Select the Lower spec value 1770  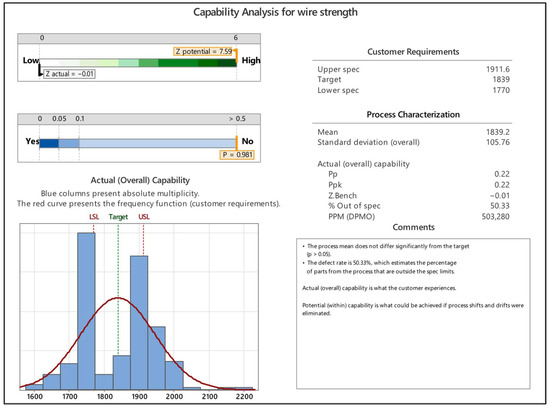click(501, 90)
